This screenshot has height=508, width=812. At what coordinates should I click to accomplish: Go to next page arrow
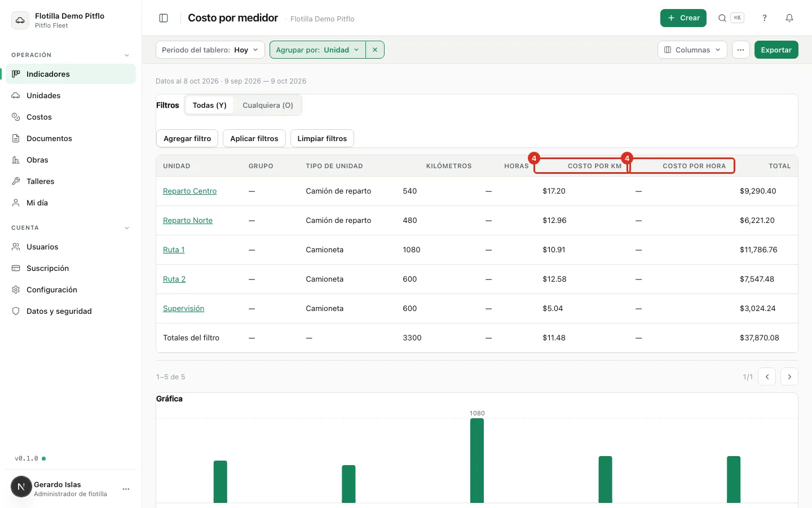click(x=789, y=376)
